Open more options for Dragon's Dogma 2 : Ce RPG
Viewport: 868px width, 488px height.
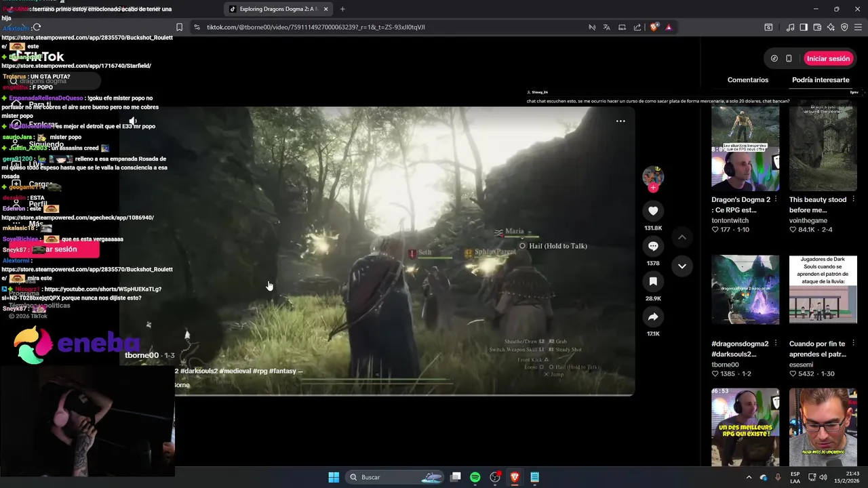776,200
